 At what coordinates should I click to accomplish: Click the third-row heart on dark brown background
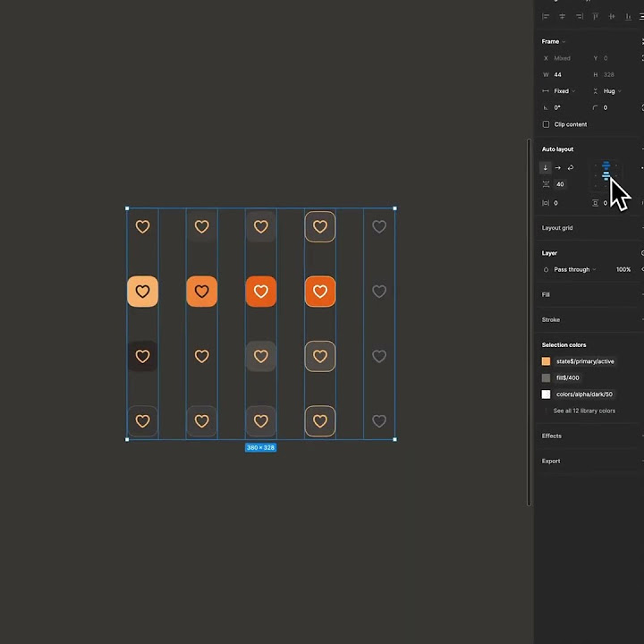click(x=142, y=356)
